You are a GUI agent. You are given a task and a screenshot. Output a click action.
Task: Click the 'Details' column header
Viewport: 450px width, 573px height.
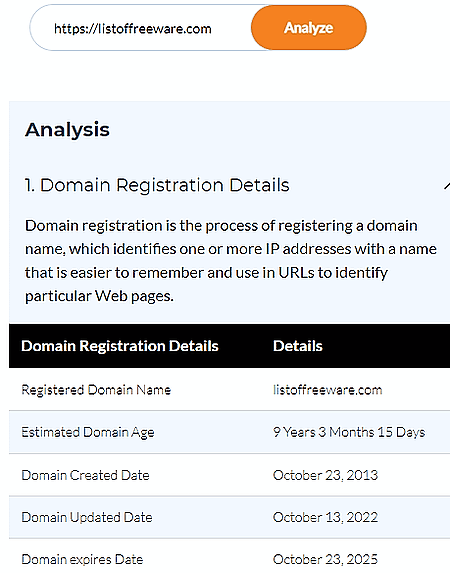[x=298, y=346]
